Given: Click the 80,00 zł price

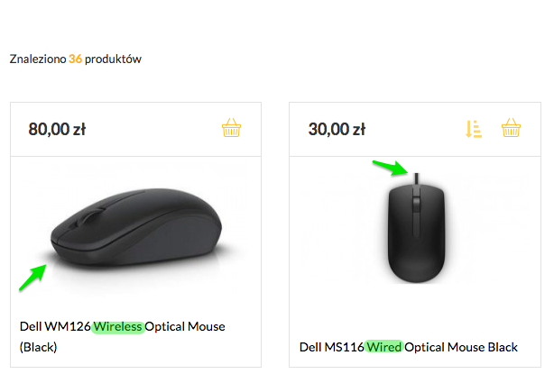Looking at the screenshot, I should (57, 129).
